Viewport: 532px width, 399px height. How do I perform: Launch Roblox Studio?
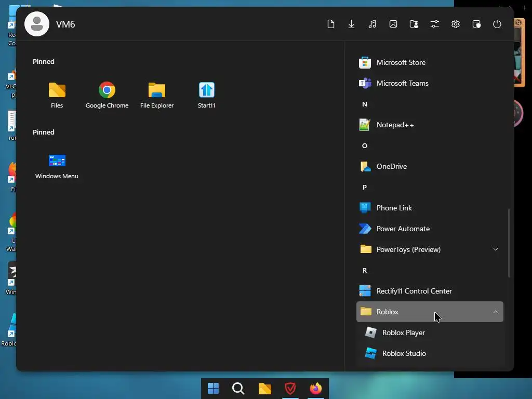point(430,353)
